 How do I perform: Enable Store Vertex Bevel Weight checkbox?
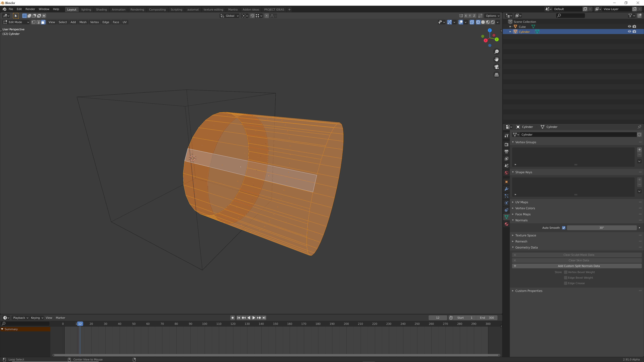point(566,272)
